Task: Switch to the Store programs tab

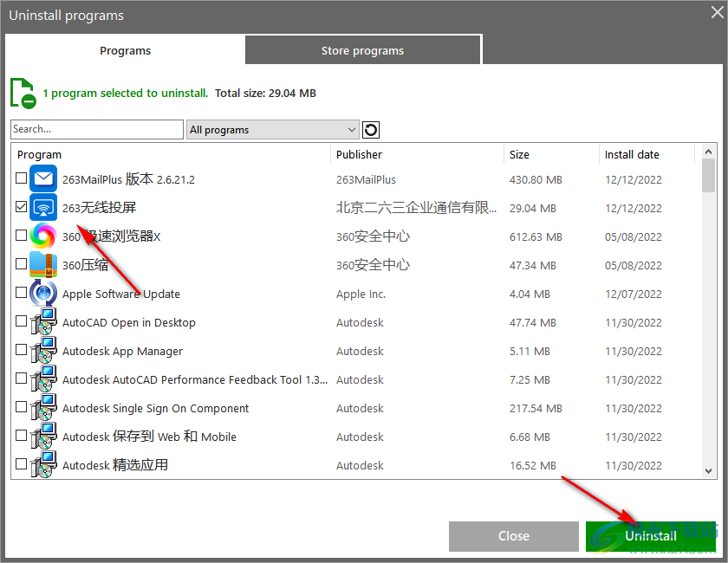Action: pyautogui.click(x=362, y=50)
